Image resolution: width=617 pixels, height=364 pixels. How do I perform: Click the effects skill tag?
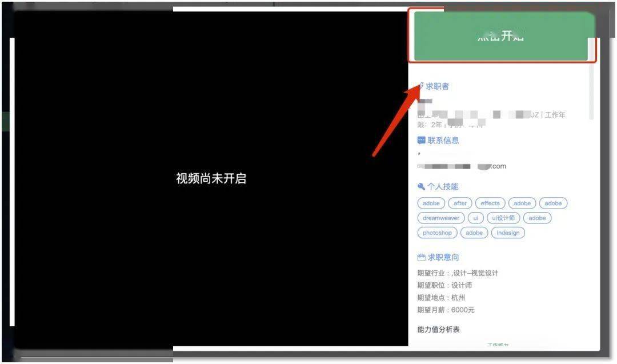tap(490, 203)
